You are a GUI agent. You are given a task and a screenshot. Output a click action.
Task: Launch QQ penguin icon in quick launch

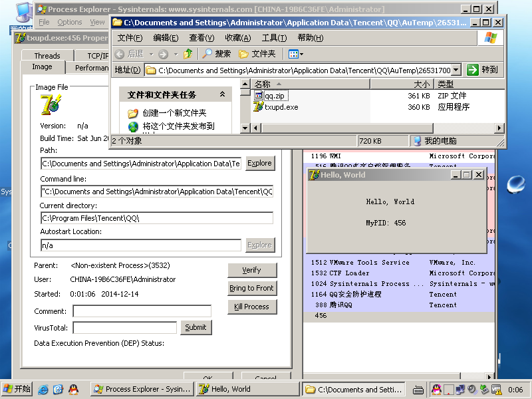tap(73, 389)
